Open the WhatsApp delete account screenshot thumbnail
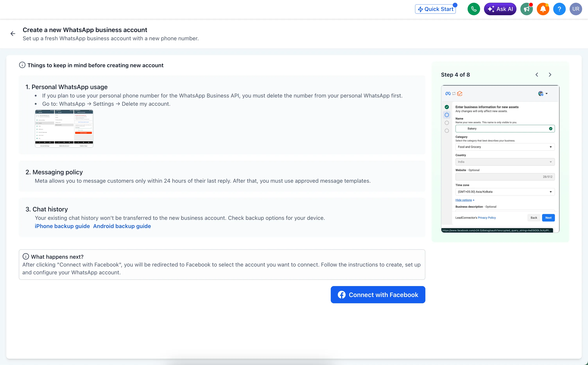588x365 pixels. tap(64, 128)
